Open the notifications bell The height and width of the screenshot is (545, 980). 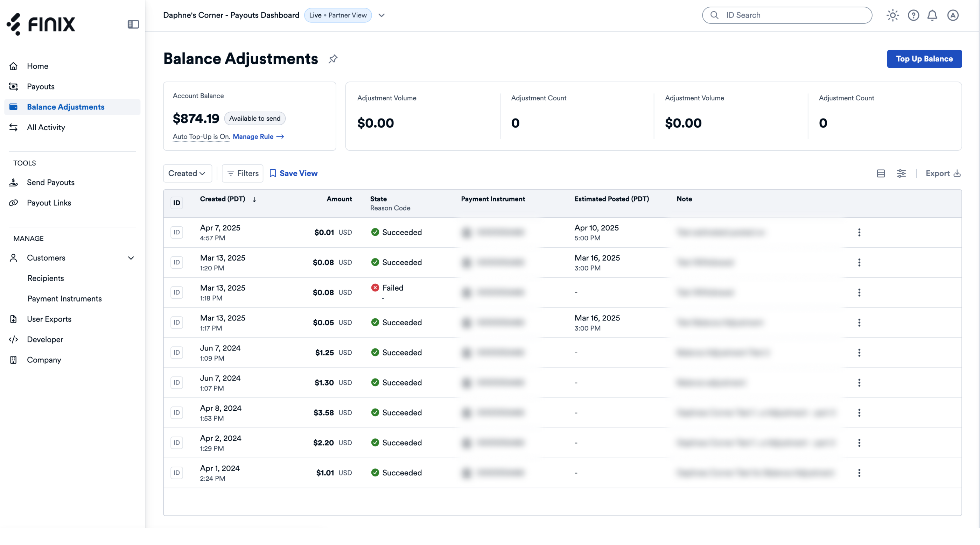click(x=932, y=15)
